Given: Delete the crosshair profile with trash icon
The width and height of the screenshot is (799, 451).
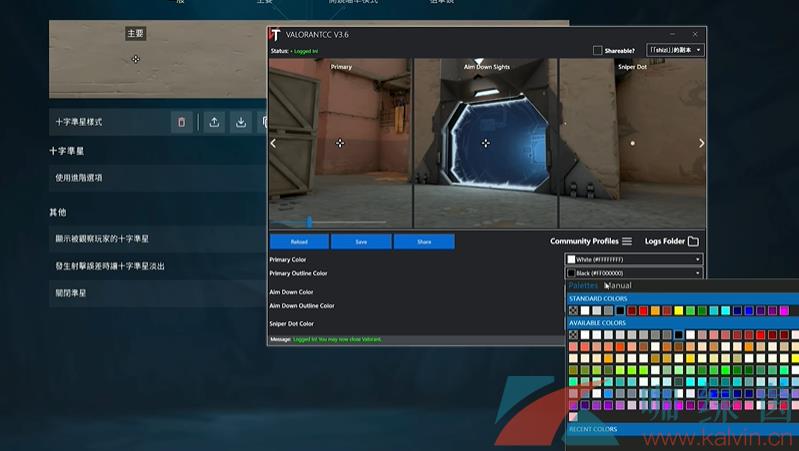Looking at the screenshot, I should [181, 122].
